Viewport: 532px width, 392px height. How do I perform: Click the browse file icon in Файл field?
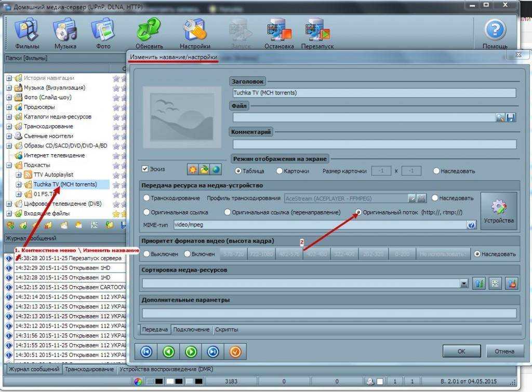500,117
